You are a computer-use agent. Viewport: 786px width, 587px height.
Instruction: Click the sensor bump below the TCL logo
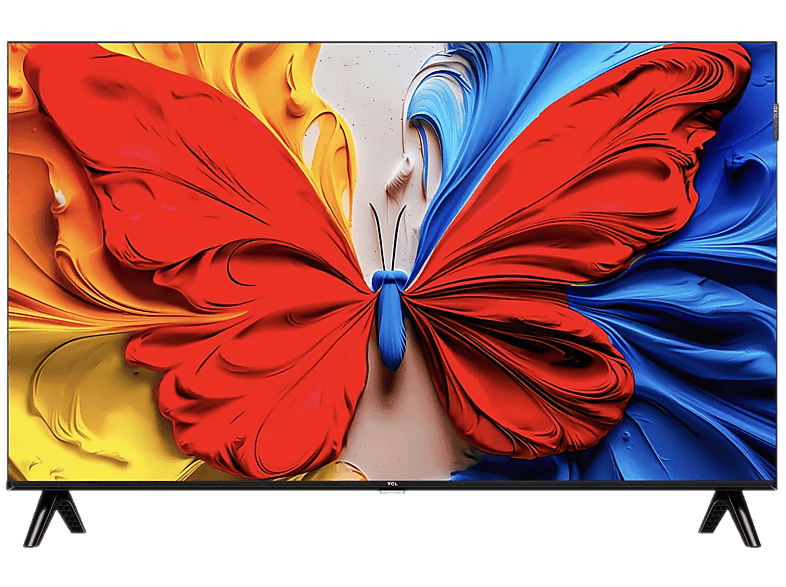[x=393, y=493]
